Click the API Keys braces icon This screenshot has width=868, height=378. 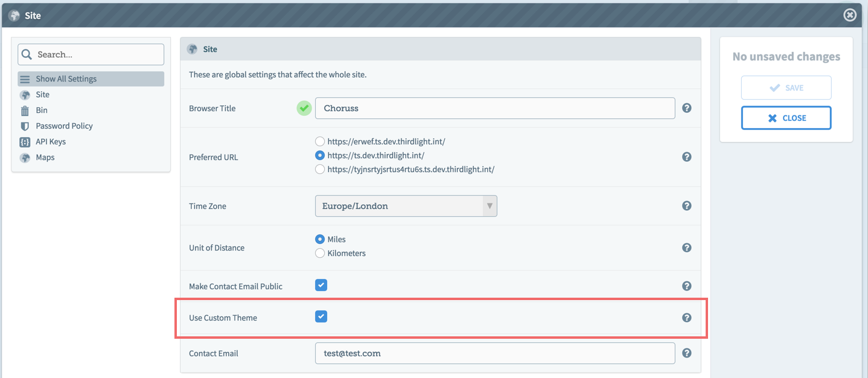pos(25,142)
